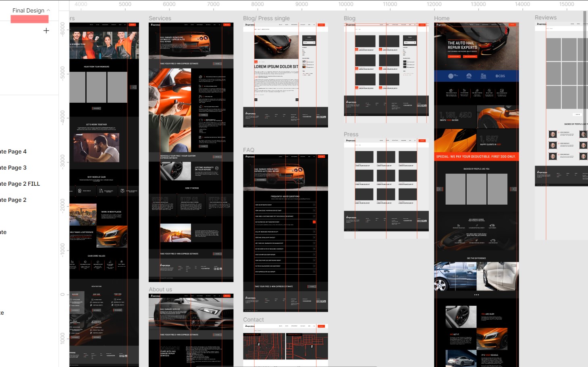Click the envelope icon in the Home features row
This screenshot has height=367, width=588.
(502, 90)
